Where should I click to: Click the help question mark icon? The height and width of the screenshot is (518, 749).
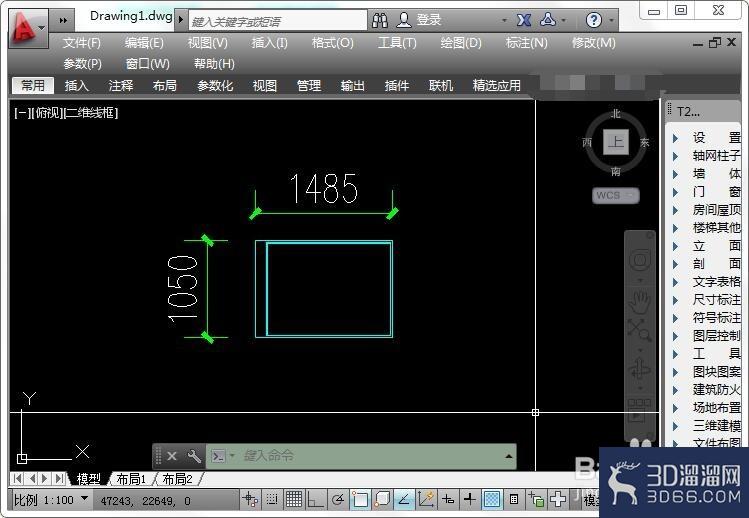[x=593, y=20]
